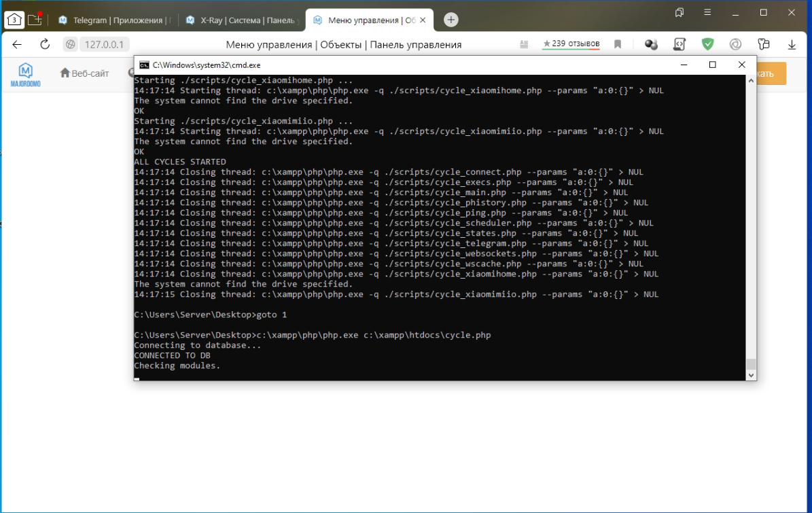812x513 pixels.
Task: Maximize the cmd.exe window
Action: 713,65
